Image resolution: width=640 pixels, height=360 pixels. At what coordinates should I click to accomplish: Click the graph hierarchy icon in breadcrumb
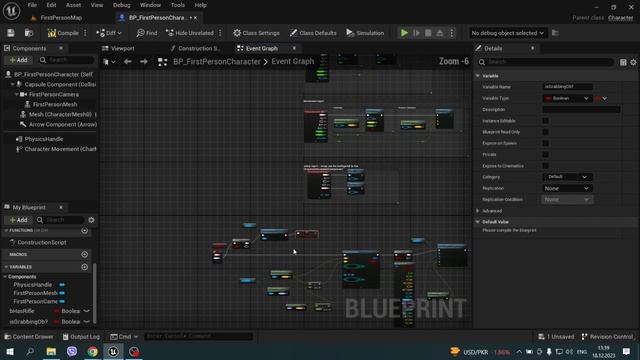coord(162,62)
